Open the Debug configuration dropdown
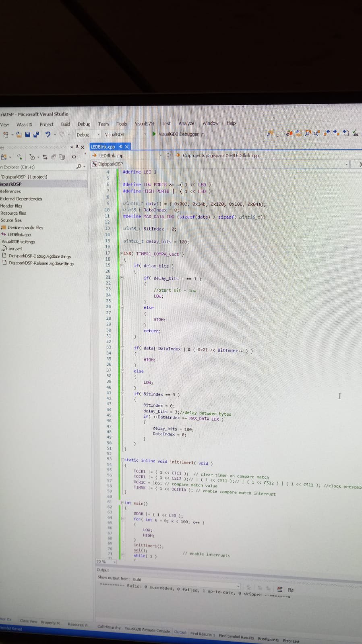This screenshot has width=362, height=644. click(x=88, y=135)
